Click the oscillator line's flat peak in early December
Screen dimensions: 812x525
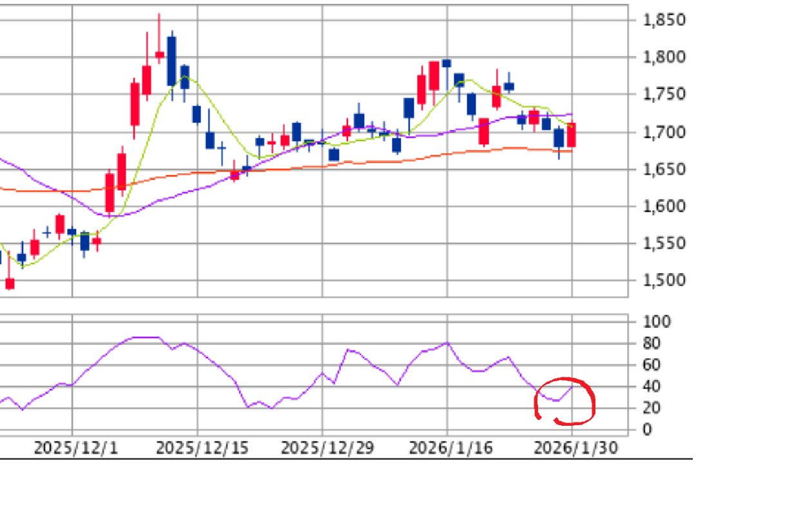coord(145,337)
